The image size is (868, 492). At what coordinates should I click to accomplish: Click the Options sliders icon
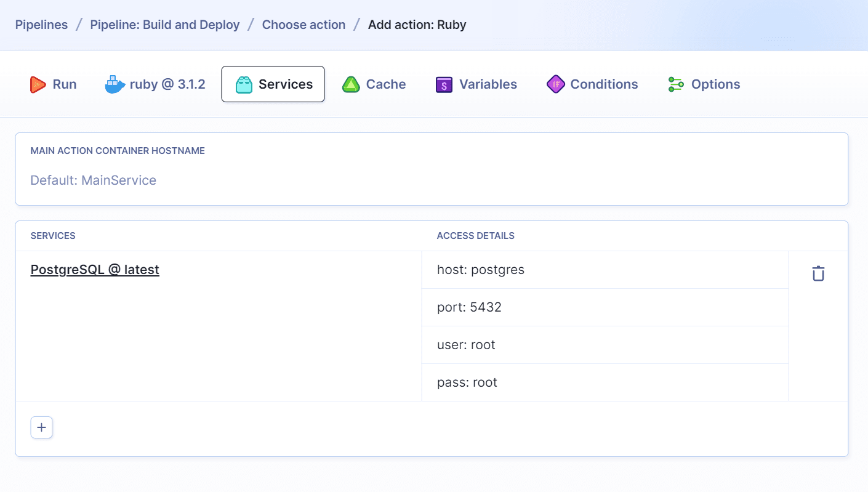click(675, 84)
